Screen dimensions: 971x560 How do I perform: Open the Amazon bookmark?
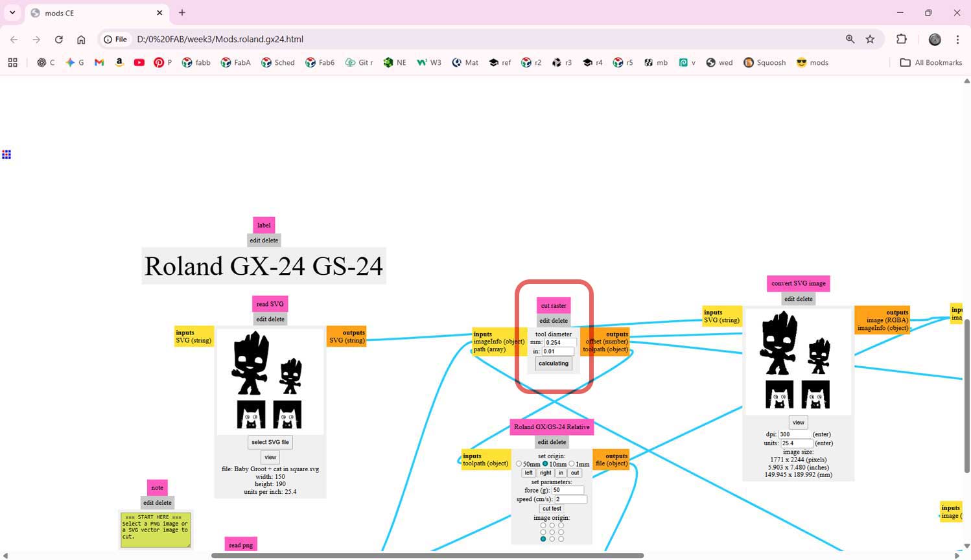coord(119,63)
